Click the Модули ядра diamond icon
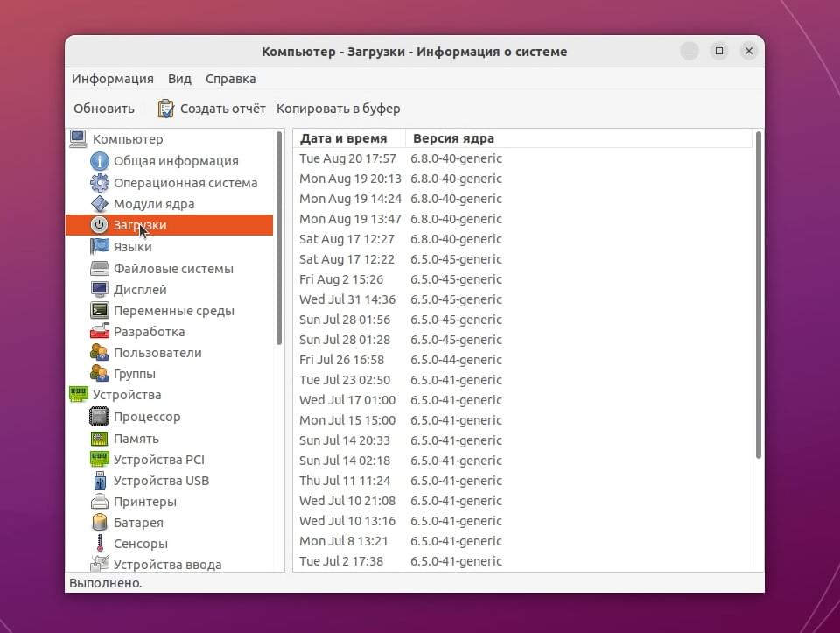The image size is (840, 633). pyautogui.click(x=99, y=204)
